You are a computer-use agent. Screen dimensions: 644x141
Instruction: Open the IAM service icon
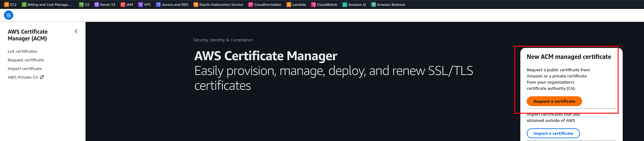coord(123,5)
